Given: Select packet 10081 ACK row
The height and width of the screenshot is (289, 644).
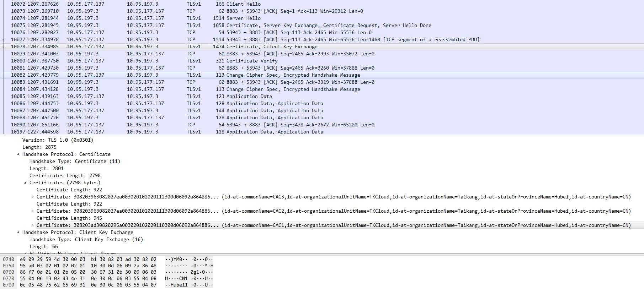Looking at the screenshot, I should 322,68.
